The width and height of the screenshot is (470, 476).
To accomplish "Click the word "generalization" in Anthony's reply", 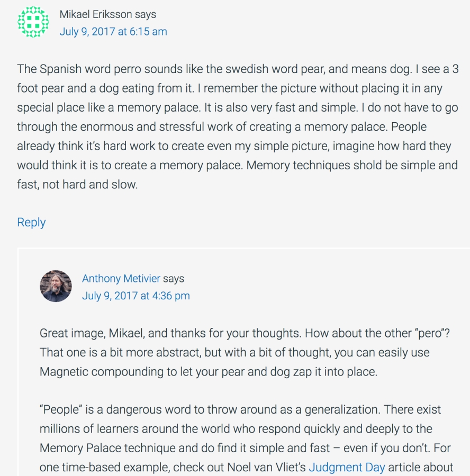I will point(342,409).
